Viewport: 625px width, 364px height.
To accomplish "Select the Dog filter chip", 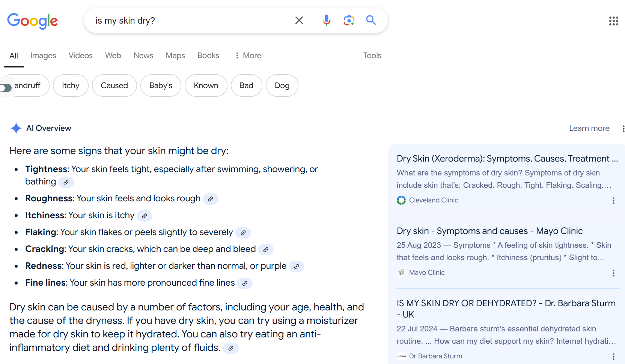I will click(282, 85).
